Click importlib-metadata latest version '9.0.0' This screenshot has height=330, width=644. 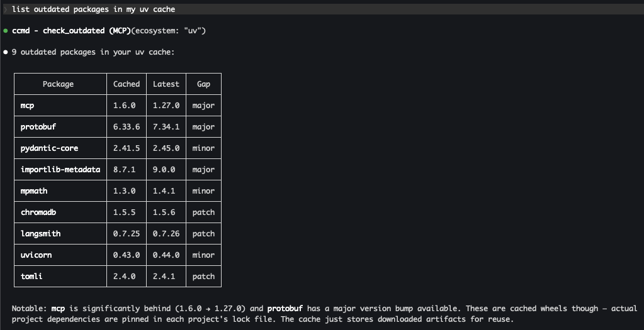click(x=164, y=169)
